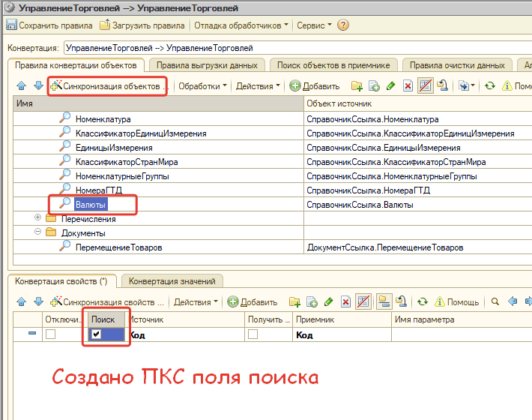Switch to Правила конвертации объектов tab
532x420 pixels.
point(76,65)
